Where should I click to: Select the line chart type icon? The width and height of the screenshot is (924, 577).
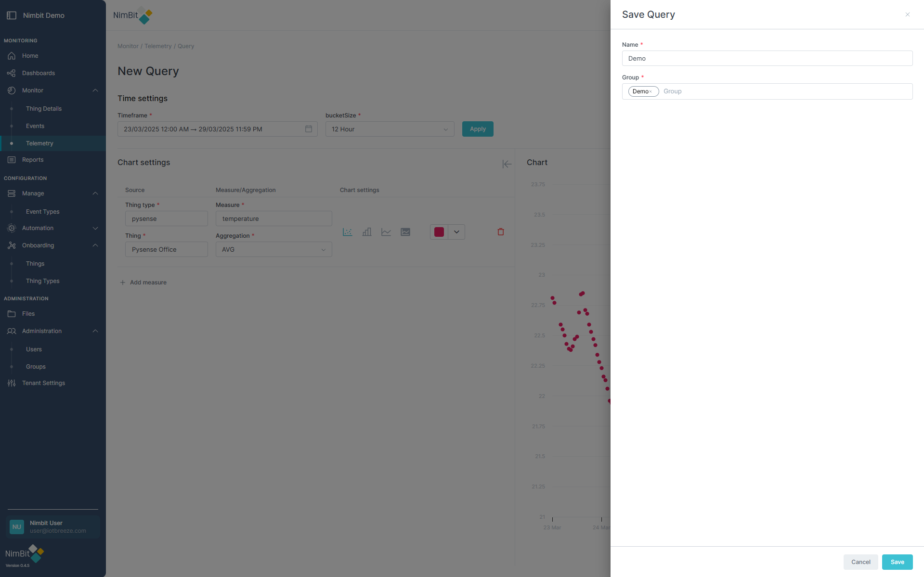tap(386, 232)
